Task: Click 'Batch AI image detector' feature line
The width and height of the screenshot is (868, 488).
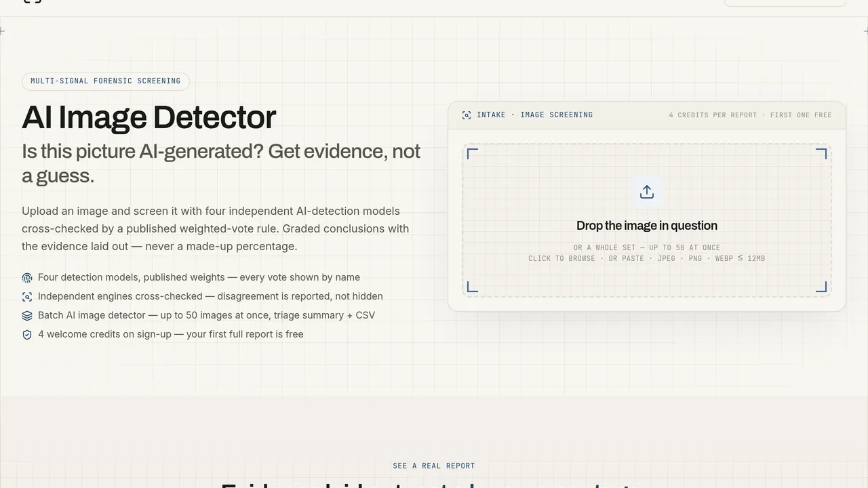Action: pos(207,315)
